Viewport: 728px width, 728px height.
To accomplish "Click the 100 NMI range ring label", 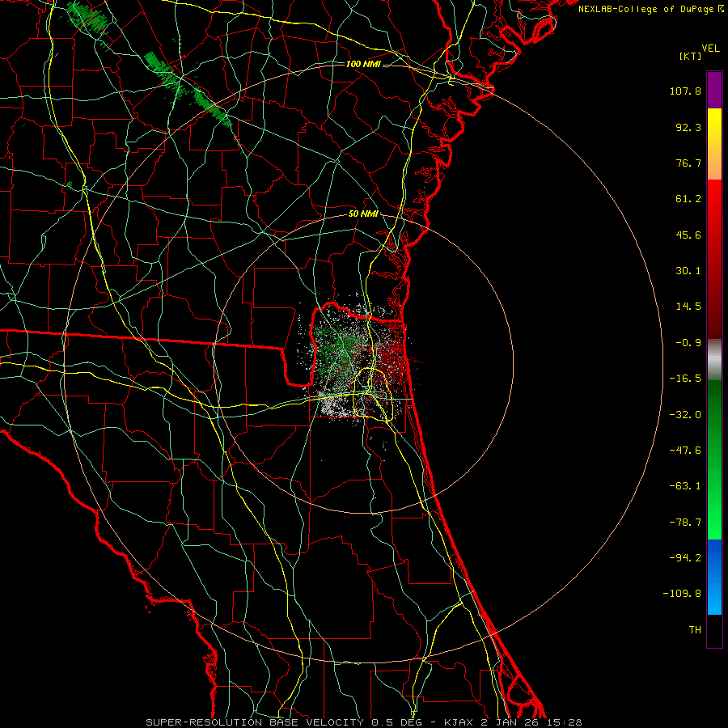I will click(363, 64).
